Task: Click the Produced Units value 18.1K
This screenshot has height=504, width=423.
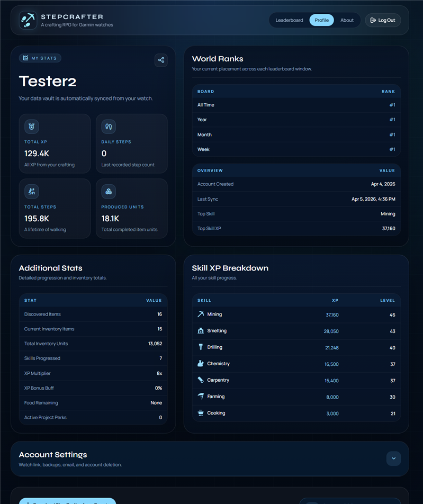Action: coord(110,219)
